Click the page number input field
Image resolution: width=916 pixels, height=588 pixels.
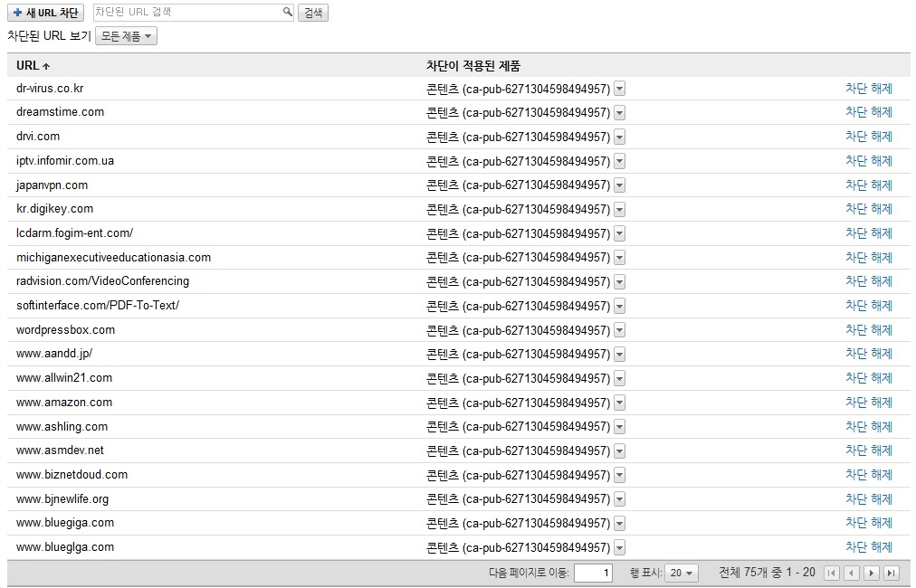[x=593, y=573]
